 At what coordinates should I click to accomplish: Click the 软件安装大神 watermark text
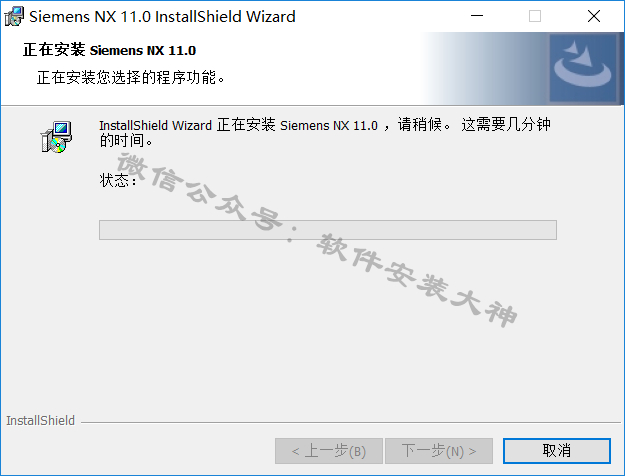417,280
